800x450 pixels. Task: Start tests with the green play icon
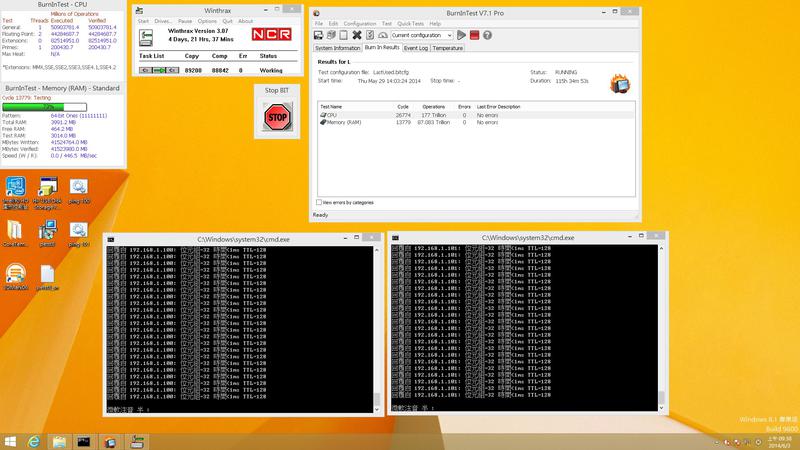[461, 35]
